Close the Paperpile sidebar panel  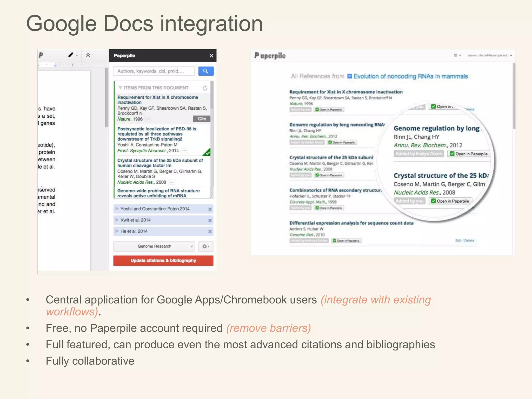click(x=211, y=56)
